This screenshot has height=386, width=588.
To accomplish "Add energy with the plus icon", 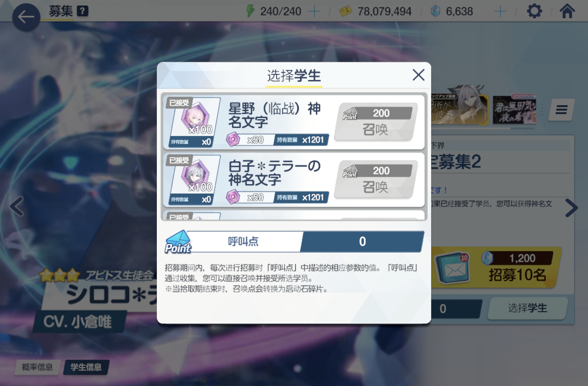I will [x=314, y=11].
